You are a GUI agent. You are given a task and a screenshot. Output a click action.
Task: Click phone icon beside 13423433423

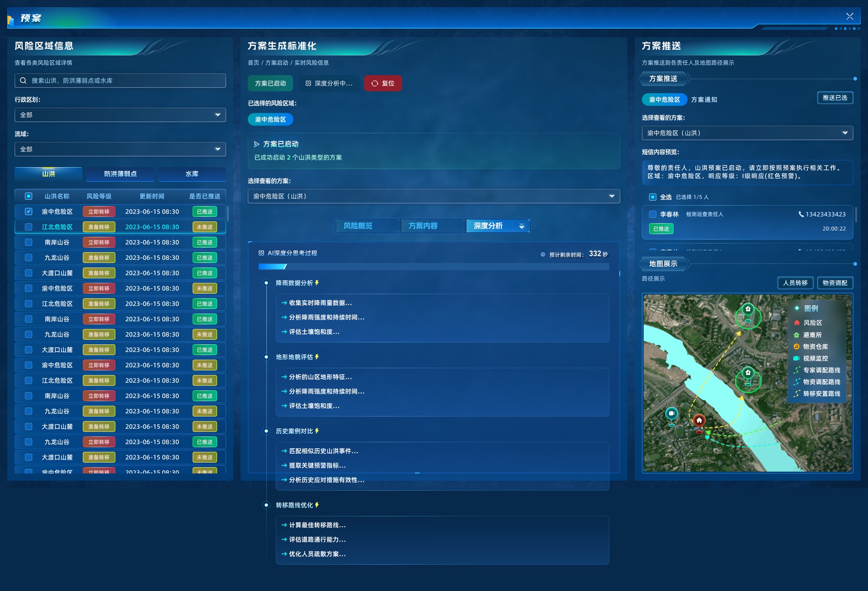801,214
